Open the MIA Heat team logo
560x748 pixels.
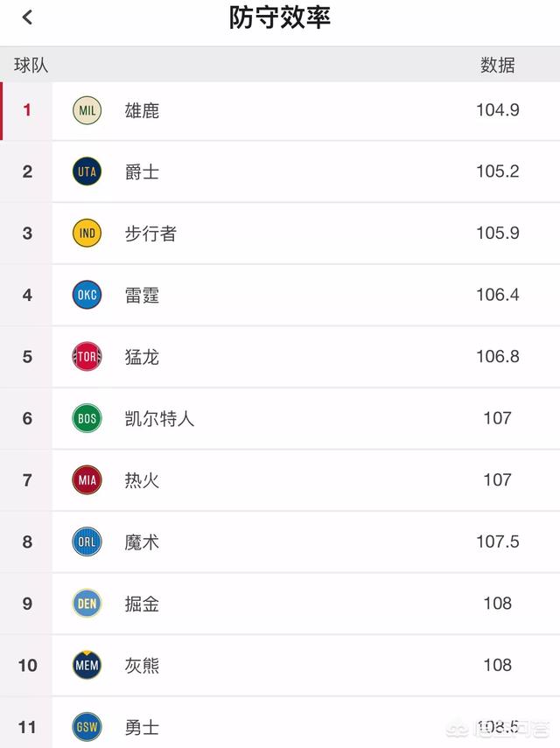coord(87,480)
